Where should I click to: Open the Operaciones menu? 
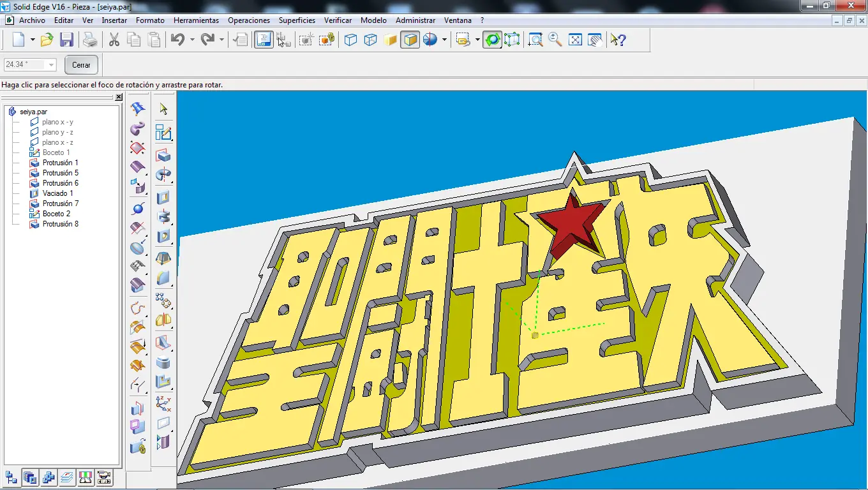(248, 20)
